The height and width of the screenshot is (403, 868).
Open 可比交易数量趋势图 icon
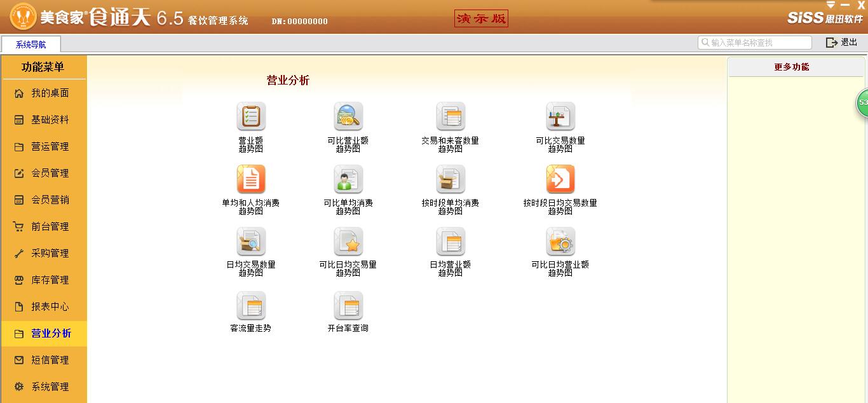point(560,117)
